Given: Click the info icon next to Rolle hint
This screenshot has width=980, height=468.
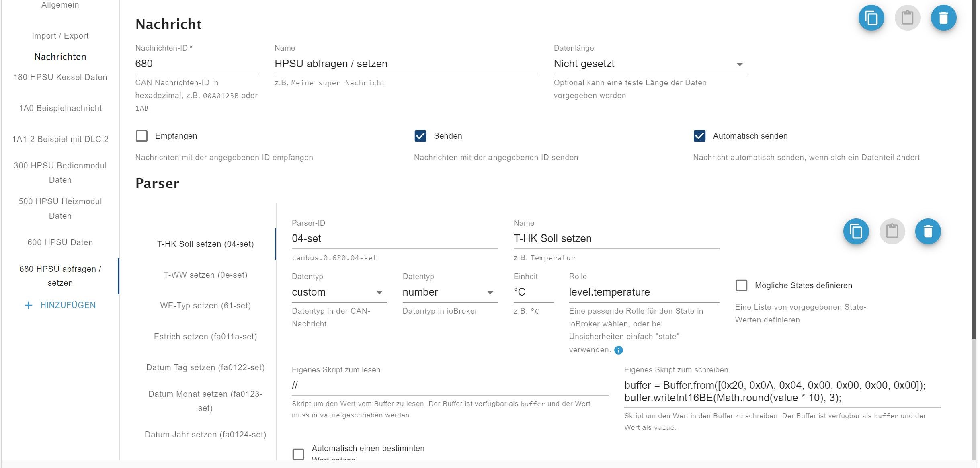Looking at the screenshot, I should [x=619, y=350].
